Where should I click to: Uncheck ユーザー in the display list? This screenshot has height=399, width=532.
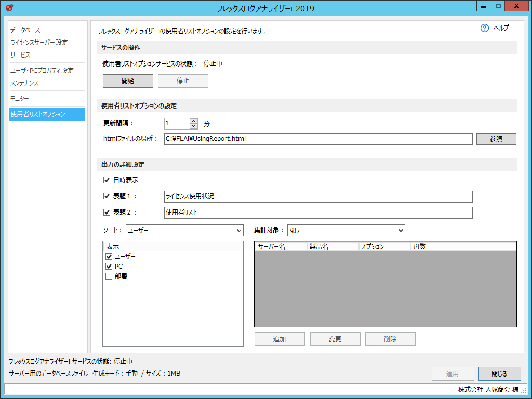click(109, 256)
